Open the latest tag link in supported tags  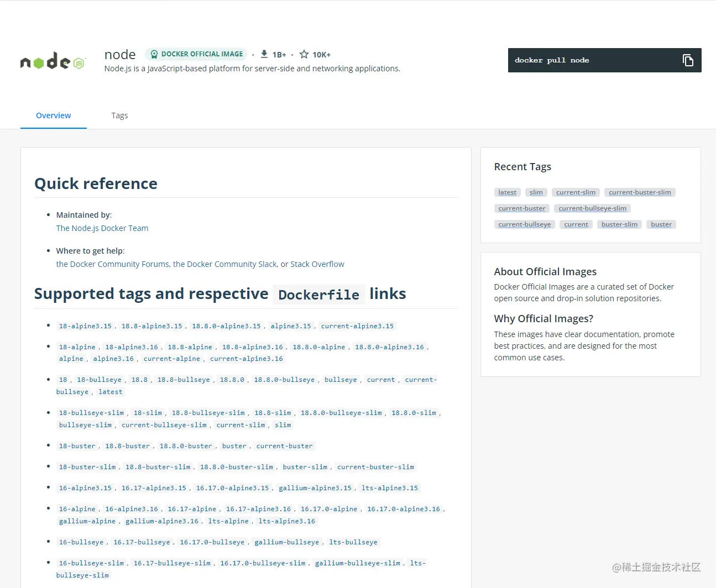click(x=111, y=392)
